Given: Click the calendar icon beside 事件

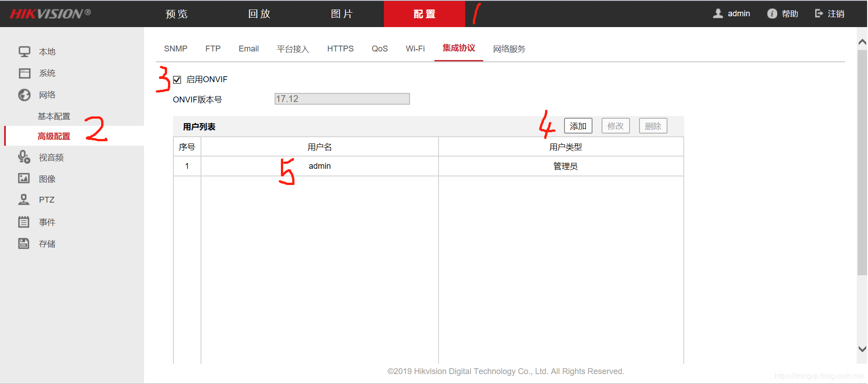Looking at the screenshot, I should (x=24, y=222).
